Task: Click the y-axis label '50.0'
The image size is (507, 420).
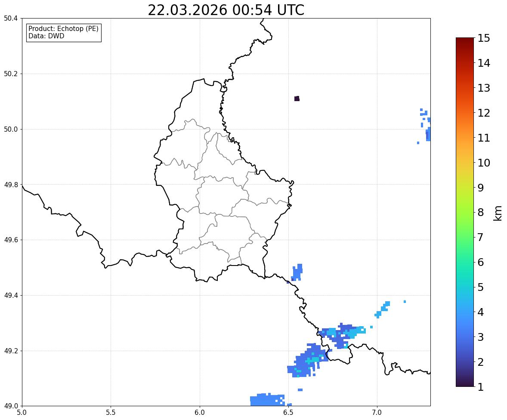Action: [x=11, y=130]
